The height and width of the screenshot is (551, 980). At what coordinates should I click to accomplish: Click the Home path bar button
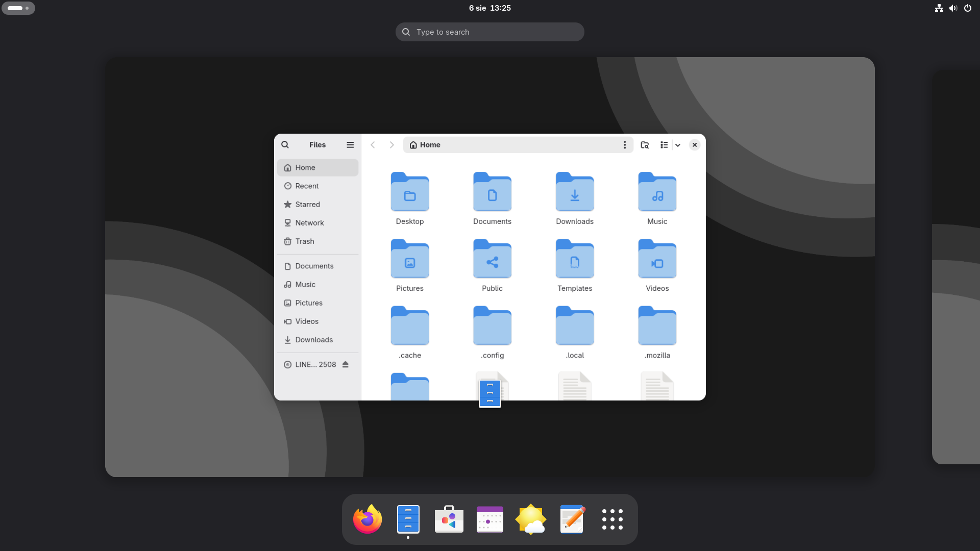[x=425, y=145]
